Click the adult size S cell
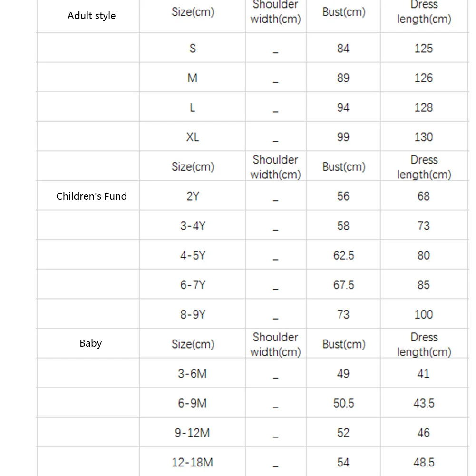 (x=193, y=48)
